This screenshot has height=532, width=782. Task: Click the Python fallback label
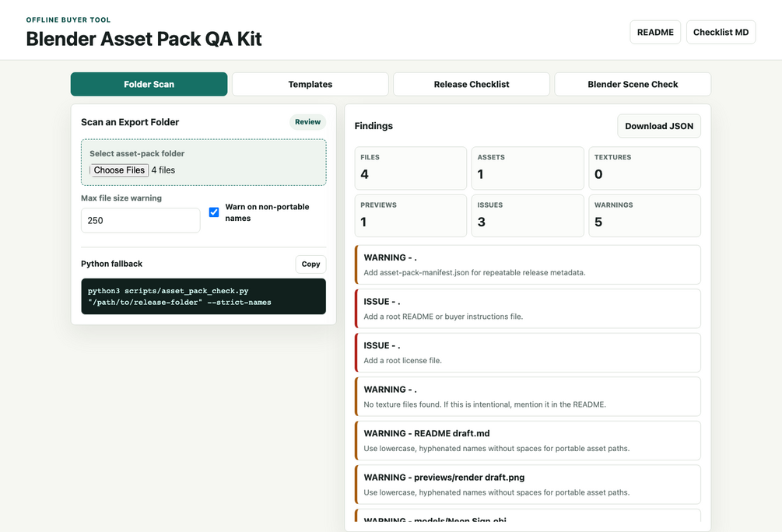click(x=111, y=264)
